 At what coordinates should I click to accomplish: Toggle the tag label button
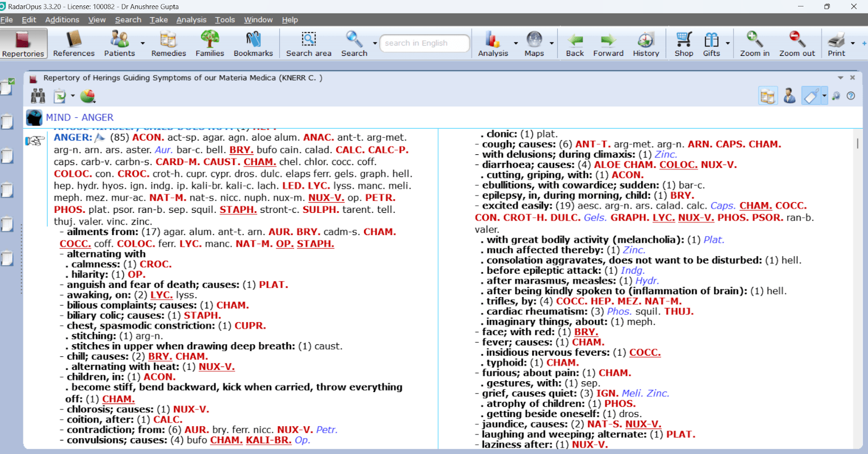click(x=811, y=96)
